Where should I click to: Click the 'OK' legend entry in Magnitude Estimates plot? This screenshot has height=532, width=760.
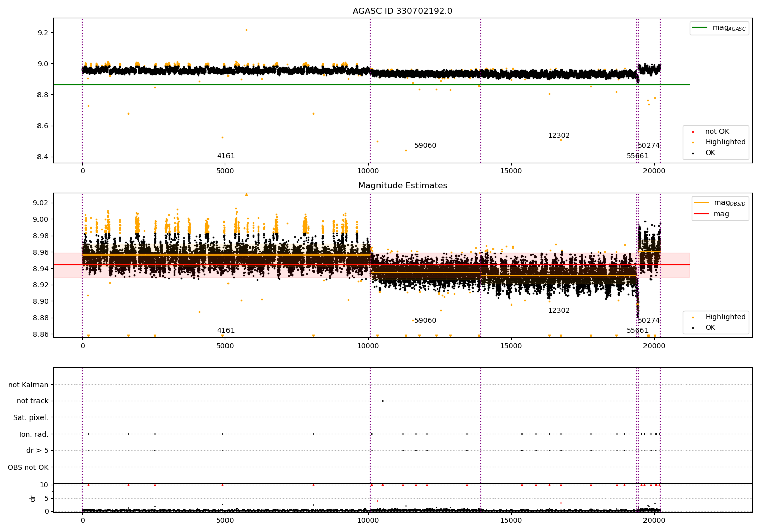tap(710, 328)
